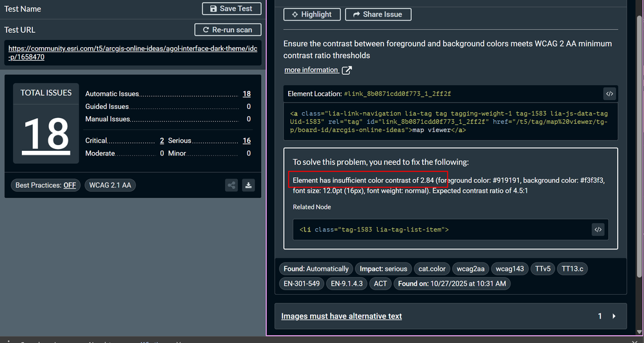Image resolution: width=644 pixels, height=343 pixels.
Task: Click the Minor issues row
Action: coord(210,153)
